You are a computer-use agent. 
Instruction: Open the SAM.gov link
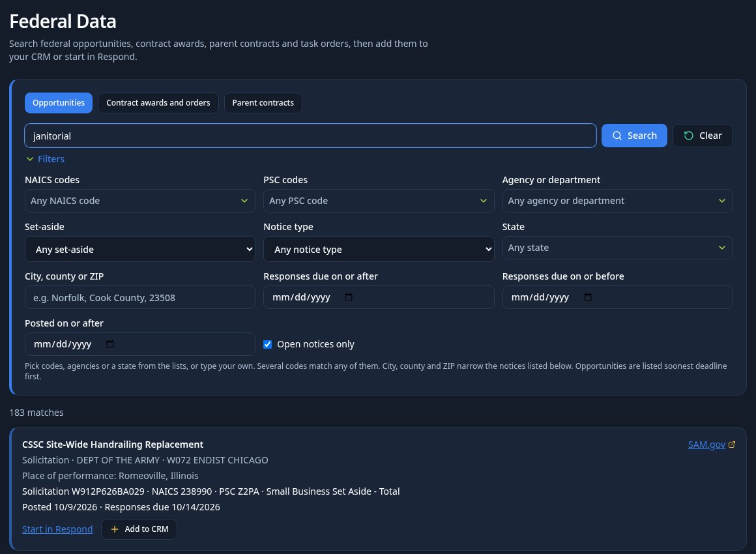(706, 445)
